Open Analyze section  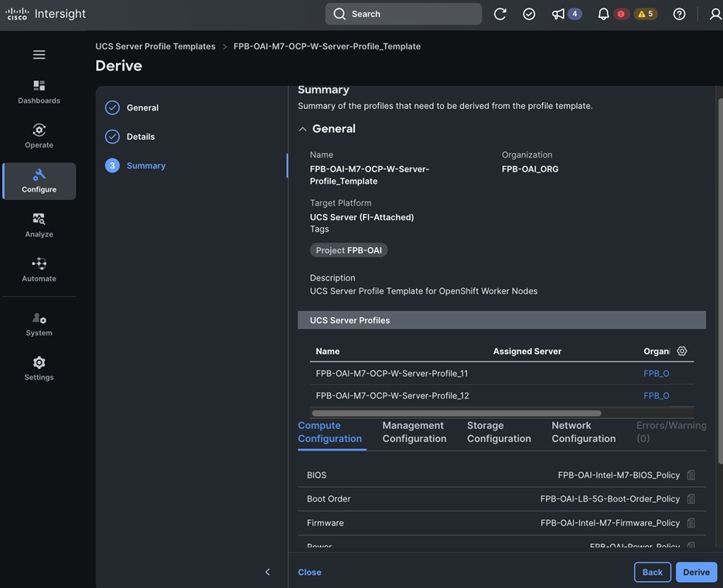(x=39, y=226)
